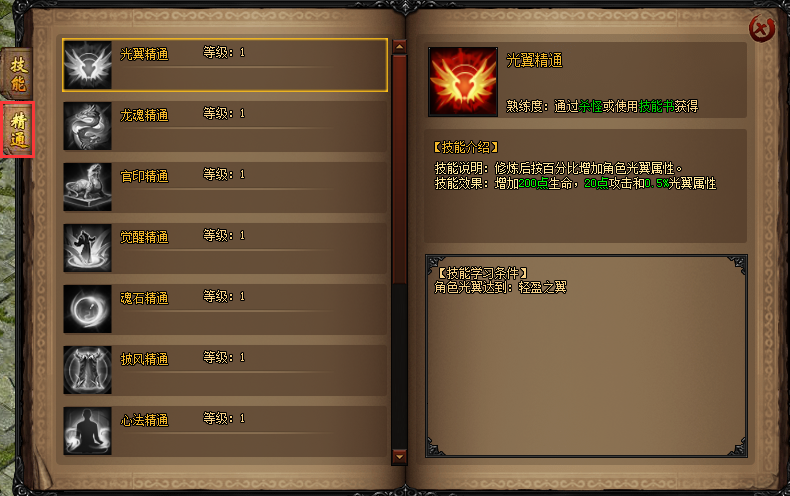Select the 魂石精通 list row label
Image resolution: width=790 pixels, height=496 pixels.
[x=144, y=298]
